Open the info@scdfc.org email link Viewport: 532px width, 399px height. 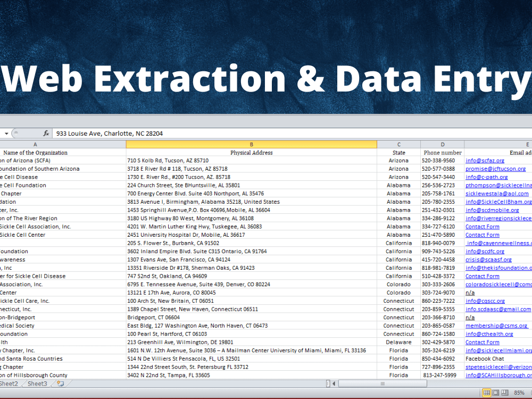(485, 252)
